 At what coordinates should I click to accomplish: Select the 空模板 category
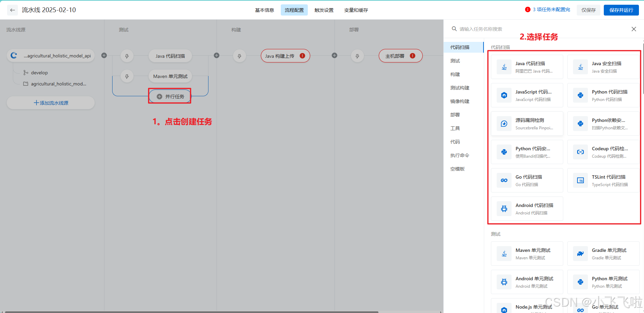pos(464,169)
